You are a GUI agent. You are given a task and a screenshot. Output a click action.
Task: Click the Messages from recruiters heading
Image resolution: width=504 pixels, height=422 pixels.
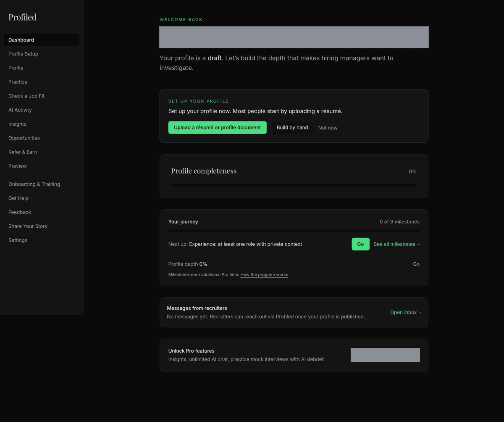click(197, 308)
